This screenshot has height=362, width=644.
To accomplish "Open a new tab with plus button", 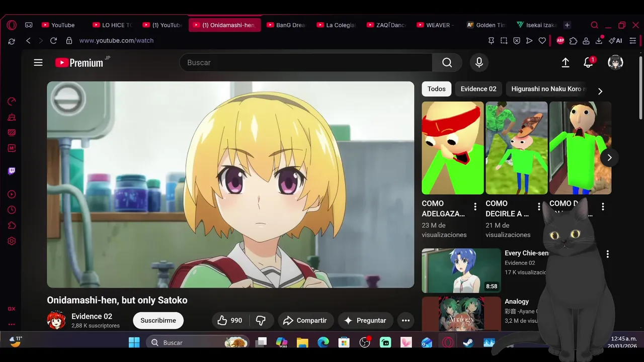I will (567, 25).
